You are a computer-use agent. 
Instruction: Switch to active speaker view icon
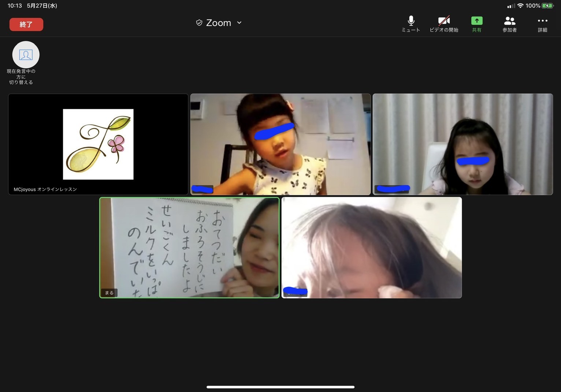click(x=26, y=55)
